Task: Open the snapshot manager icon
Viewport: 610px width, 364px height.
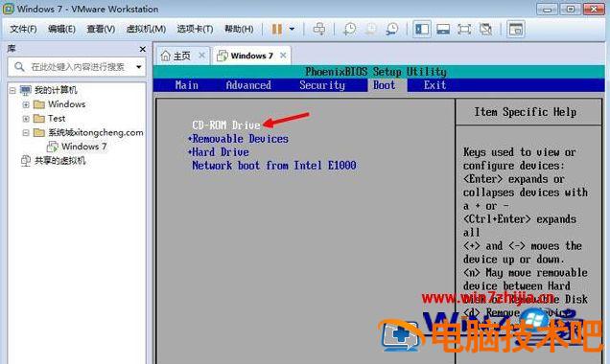Action: 391,29
